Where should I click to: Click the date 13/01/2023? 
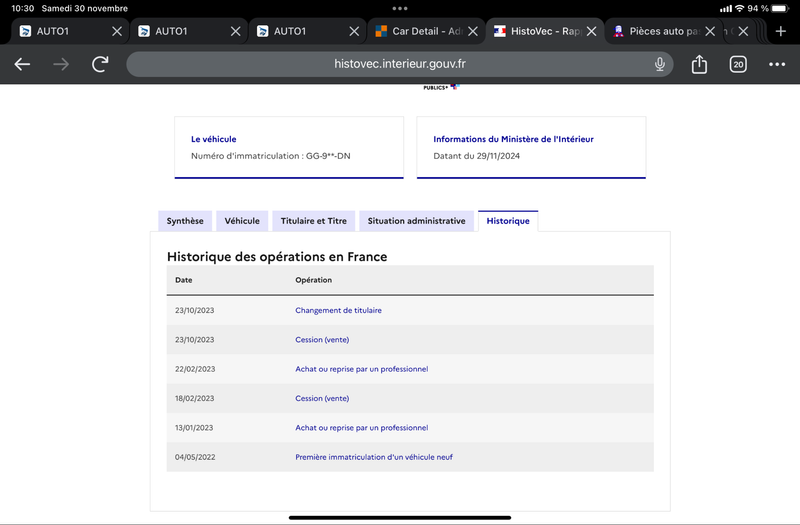click(194, 428)
